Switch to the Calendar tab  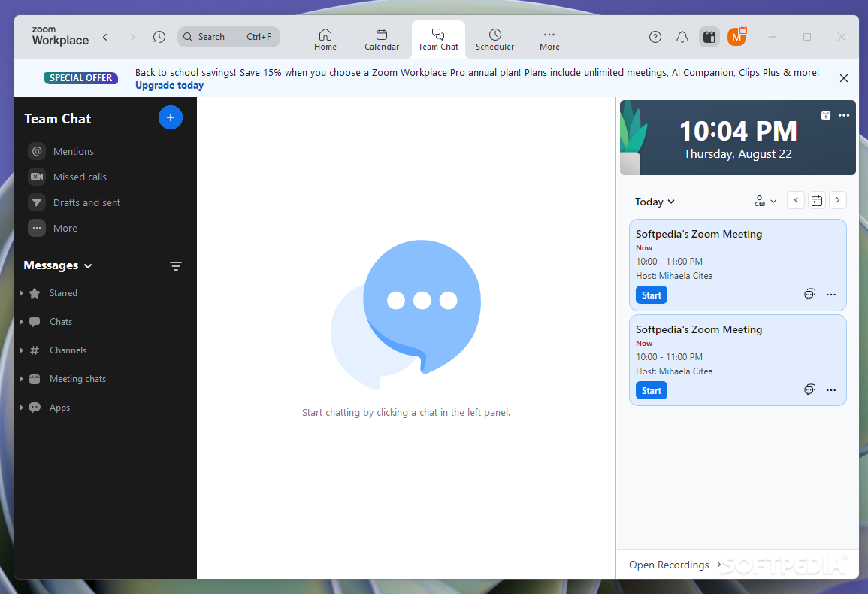coord(382,40)
